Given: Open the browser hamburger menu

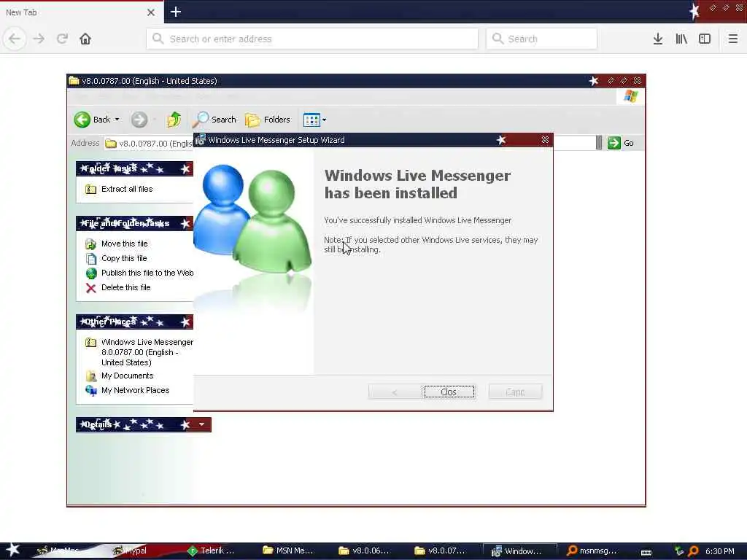Looking at the screenshot, I should 733,39.
